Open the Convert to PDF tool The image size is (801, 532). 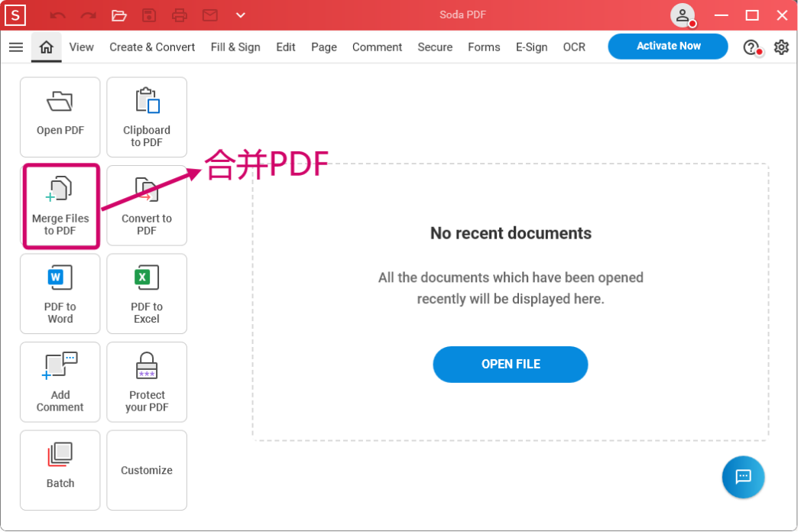point(147,206)
